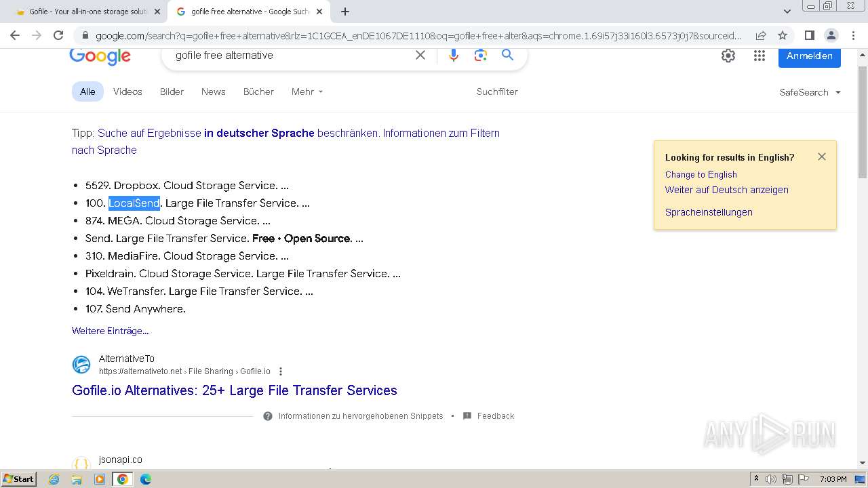Click the Feedback link
This screenshot has width=868, height=488.
click(x=496, y=416)
